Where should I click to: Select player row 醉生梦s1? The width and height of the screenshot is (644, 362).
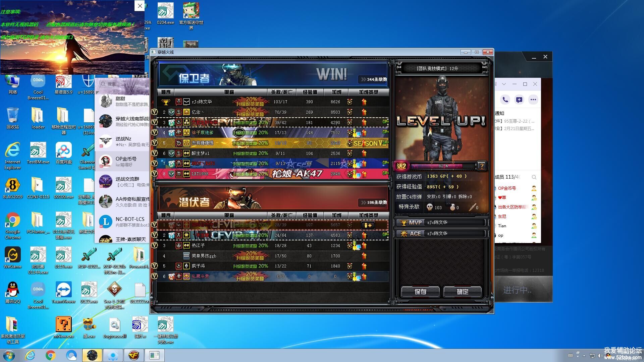tap(273, 153)
